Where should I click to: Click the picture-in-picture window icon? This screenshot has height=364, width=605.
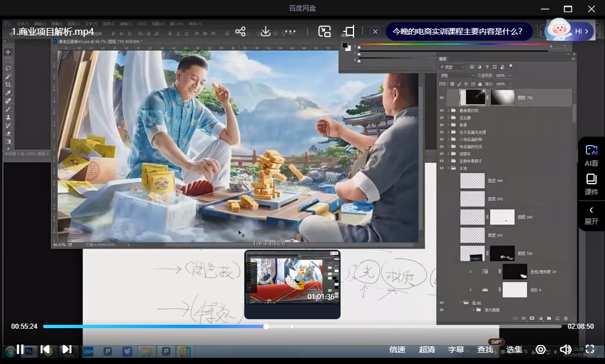click(x=324, y=31)
